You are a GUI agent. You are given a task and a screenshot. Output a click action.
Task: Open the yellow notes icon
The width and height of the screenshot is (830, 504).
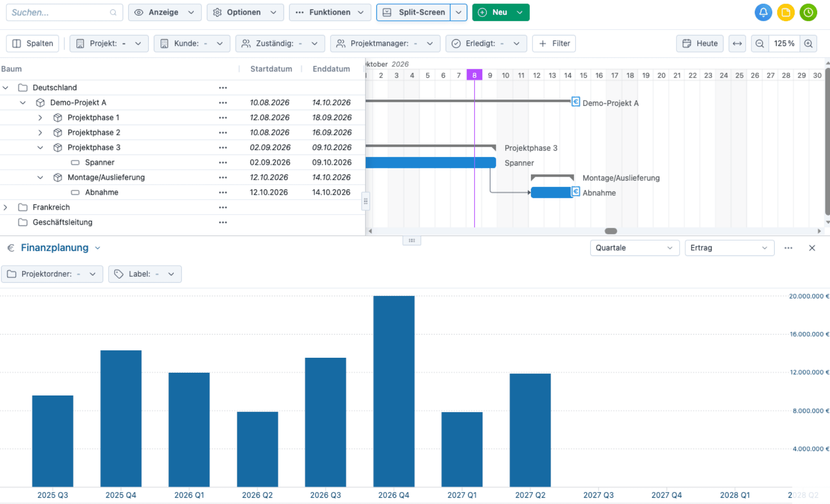[786, 12]
